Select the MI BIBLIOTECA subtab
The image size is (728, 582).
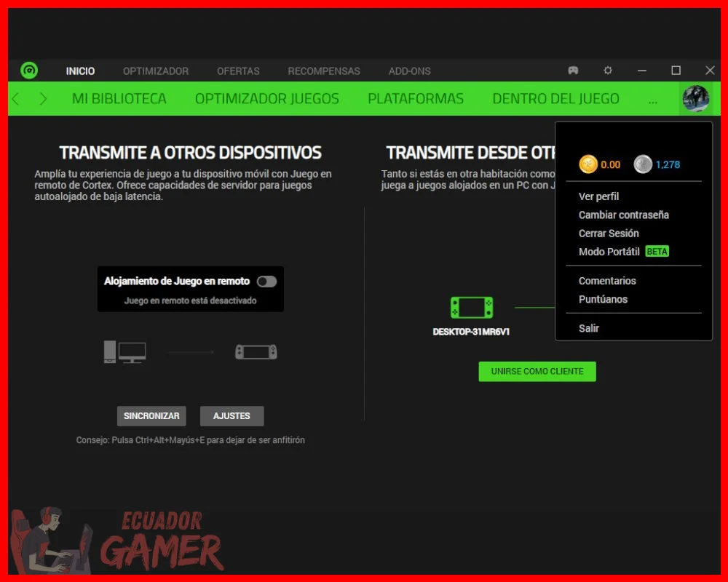(119, 98)
